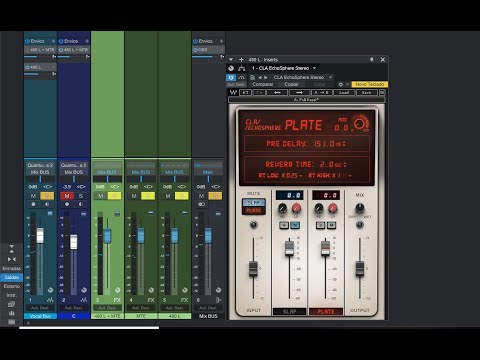Open the CLA EchoSphere Stereo insert selector

pyautogui.click(x=284, y=68)
